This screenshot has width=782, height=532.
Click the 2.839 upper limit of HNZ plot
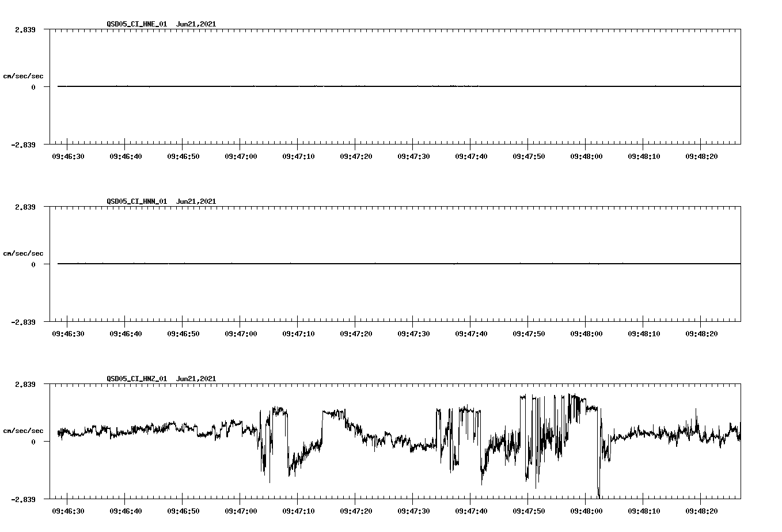click(25, 384)
